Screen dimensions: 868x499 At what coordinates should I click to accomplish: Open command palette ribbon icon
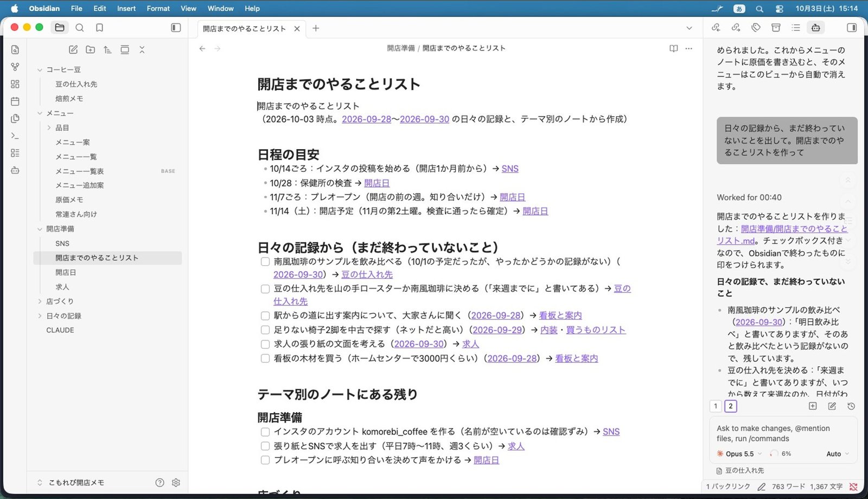pos(15,136)
